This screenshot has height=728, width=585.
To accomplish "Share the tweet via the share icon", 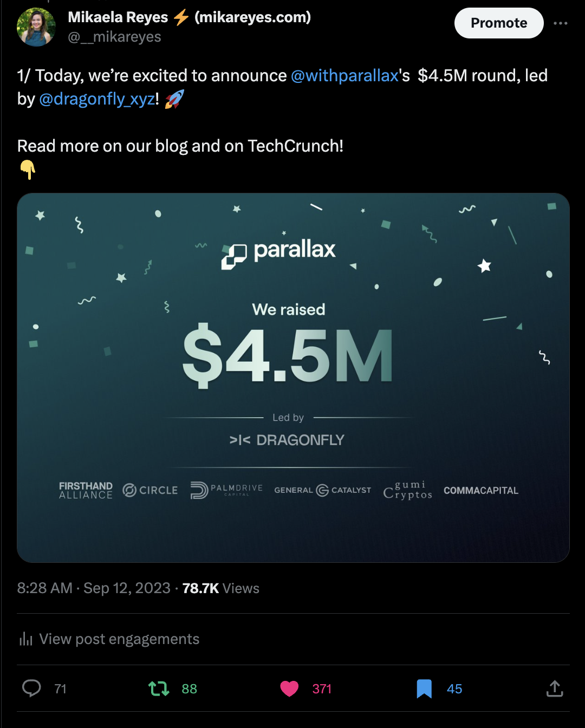I will tap(555, 688).
